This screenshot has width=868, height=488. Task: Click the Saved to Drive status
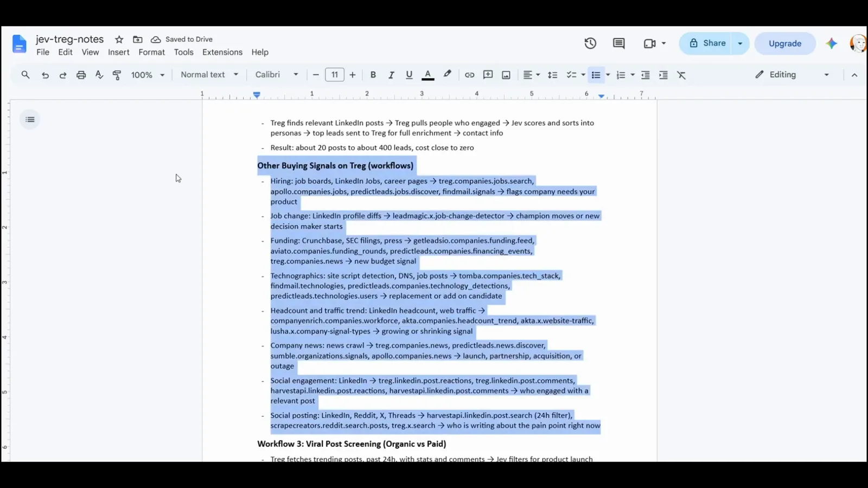(x=182, y=40)
